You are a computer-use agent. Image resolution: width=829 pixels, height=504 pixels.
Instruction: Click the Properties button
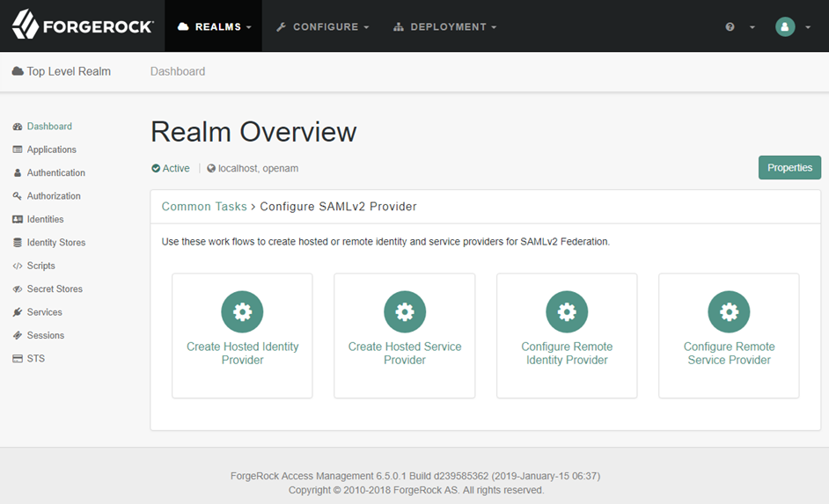pyautogui.click(x=789, y=167)
